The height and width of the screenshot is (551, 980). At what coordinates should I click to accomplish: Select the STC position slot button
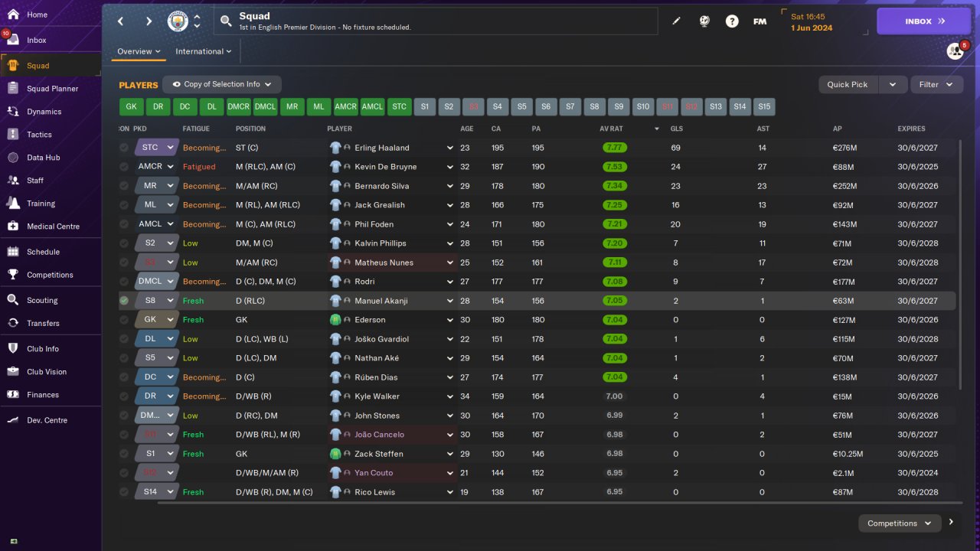point(399,106)
